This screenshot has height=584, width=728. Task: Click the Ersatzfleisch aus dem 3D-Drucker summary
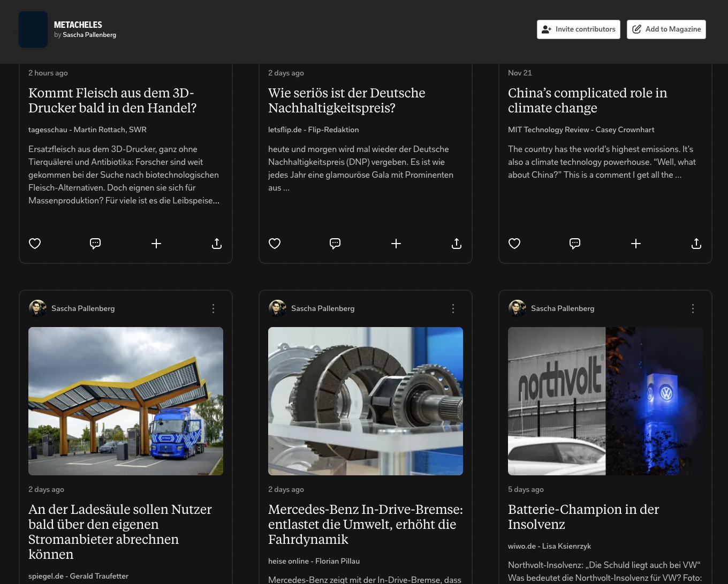(124, 175)
